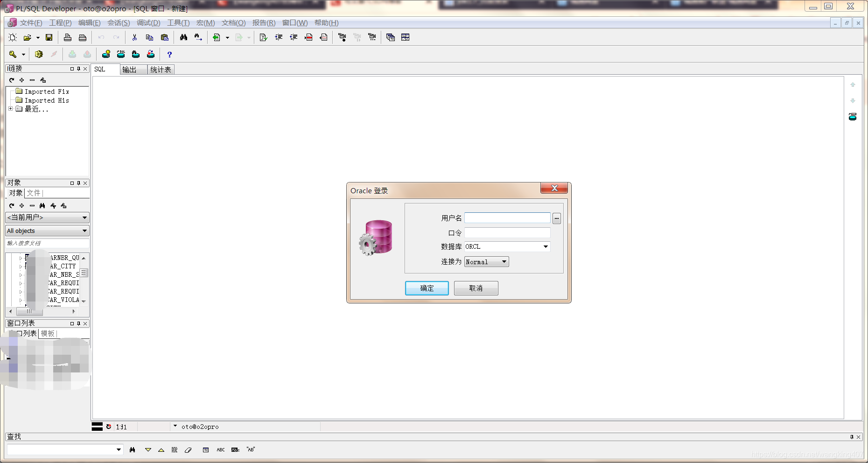The image size is (868, 463).
Task: Open the 会话(S) menu
Action: click(119, 23)
